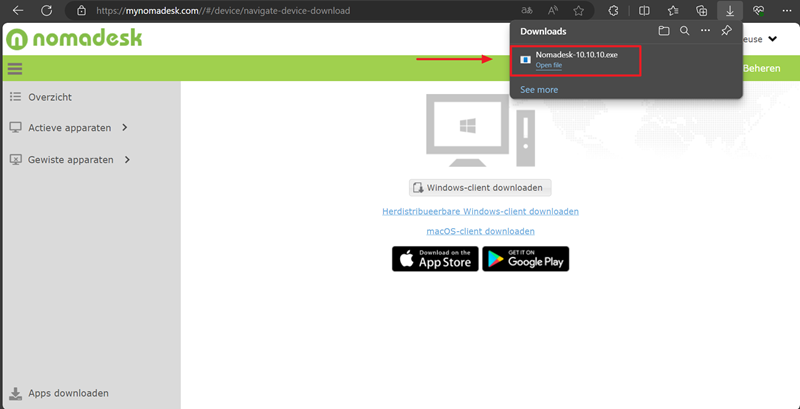Open the Beheren tab

(x=761, y=68)
